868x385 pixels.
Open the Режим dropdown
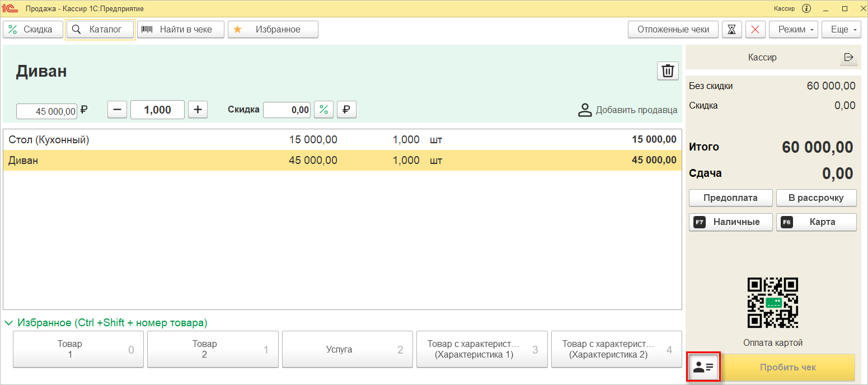[794, 30]
